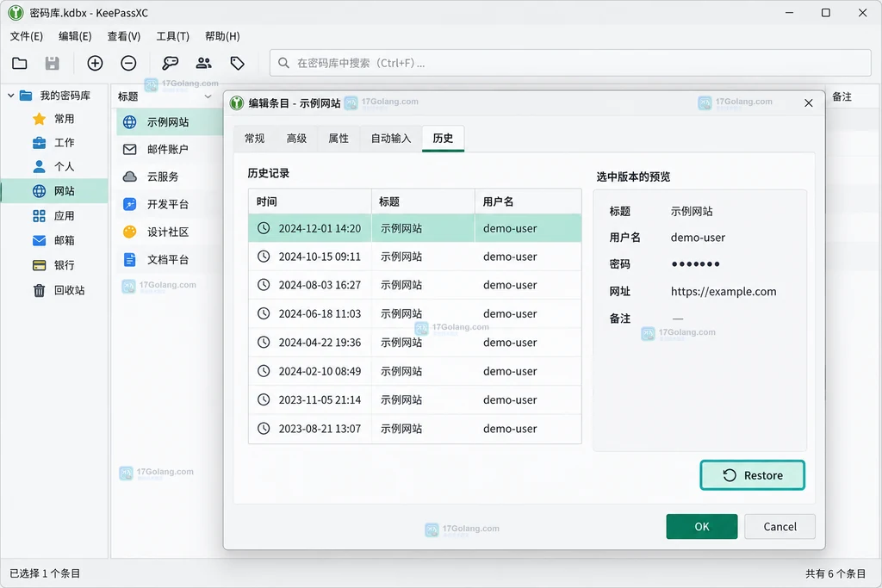The width and height of the screenshot is (882, 588).
Task: Select the 邮箱 envelope group
Action: (x=54, y=240)
